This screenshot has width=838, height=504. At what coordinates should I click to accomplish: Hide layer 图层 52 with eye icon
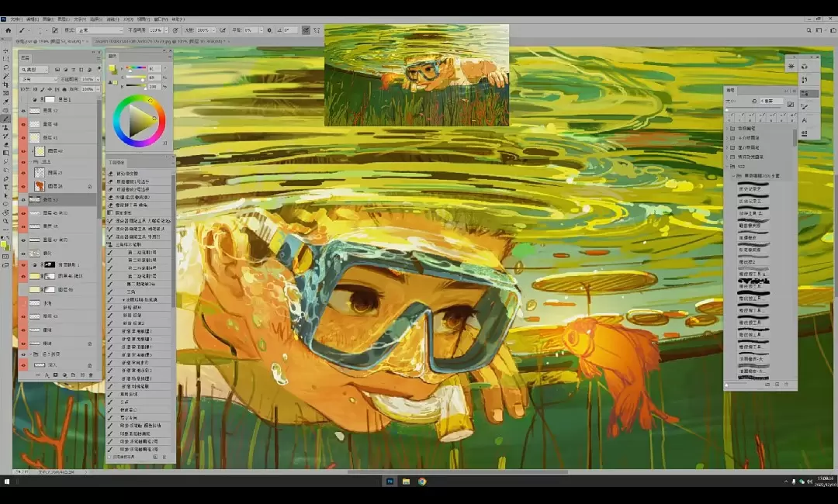coord(23,111)
